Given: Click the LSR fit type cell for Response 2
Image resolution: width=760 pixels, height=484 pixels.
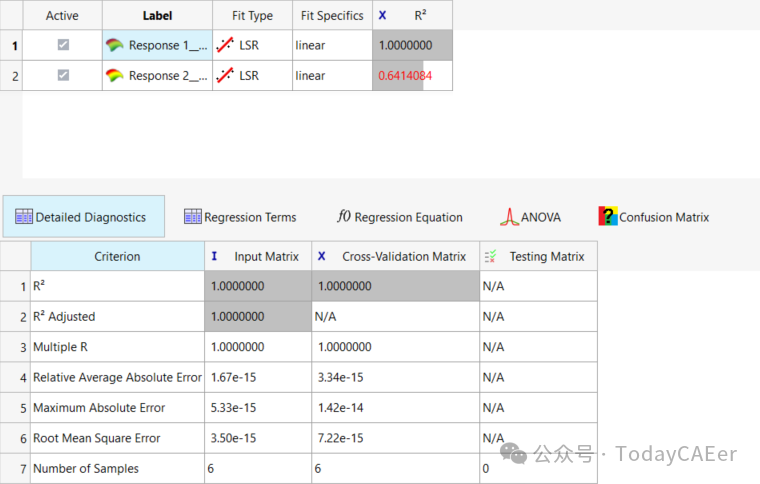Looking at the screenshot, I should (252, 76).
